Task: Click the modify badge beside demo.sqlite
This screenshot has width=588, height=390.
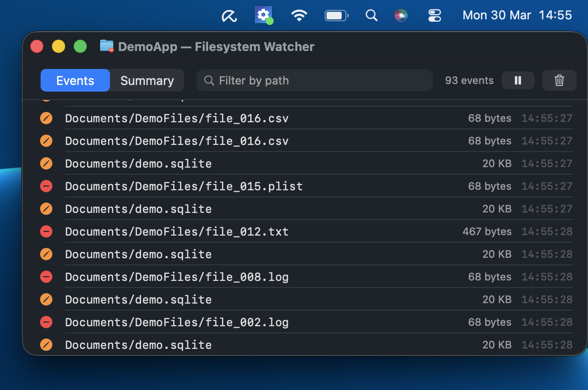Action: tap(46, 163)
